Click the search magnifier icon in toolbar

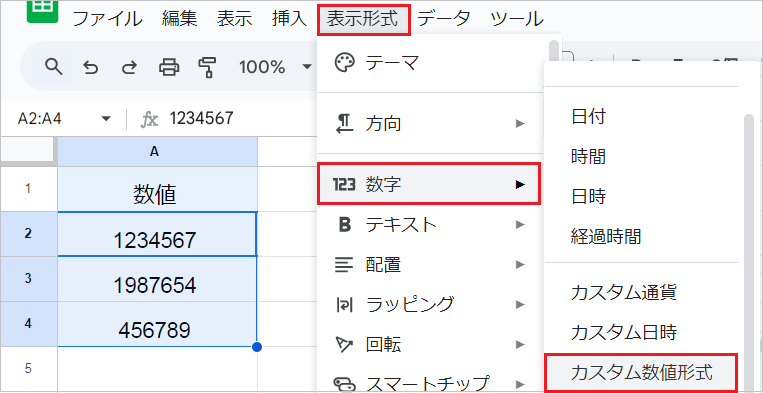tap(54, 66)
